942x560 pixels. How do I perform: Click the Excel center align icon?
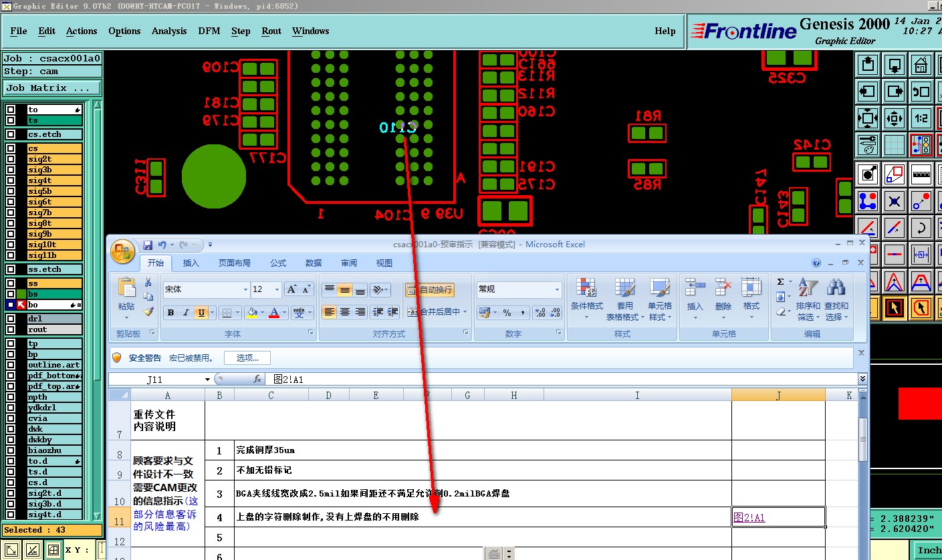pyautogui.click(x=345, y=312)
